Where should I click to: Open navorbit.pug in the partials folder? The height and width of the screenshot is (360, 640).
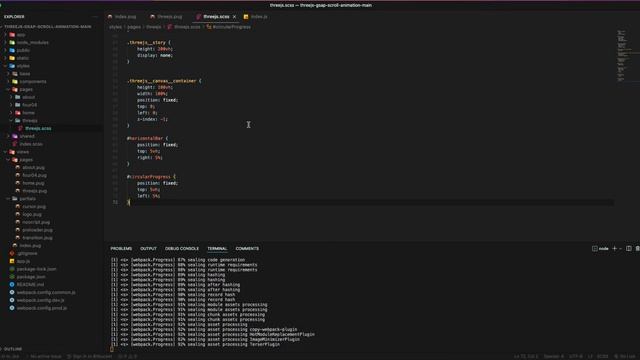tap(36, 222)
